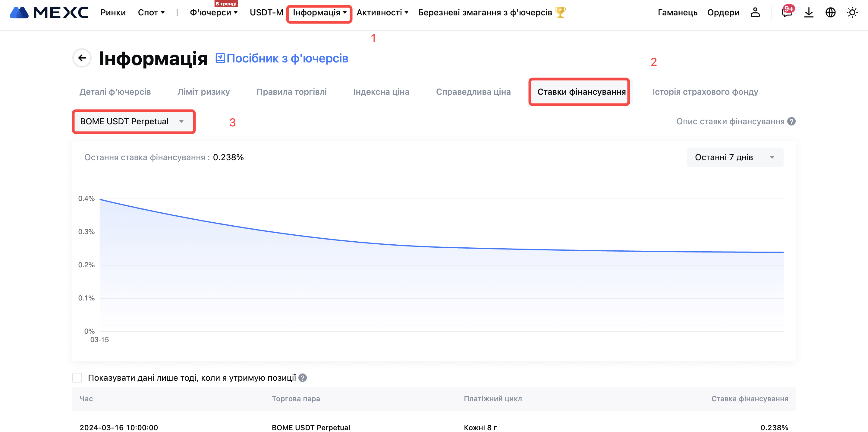Image resolution: width=868 pixels, height=432 pixels.
Task: Expand the Spot menu
Action: [x=151, y=12]
